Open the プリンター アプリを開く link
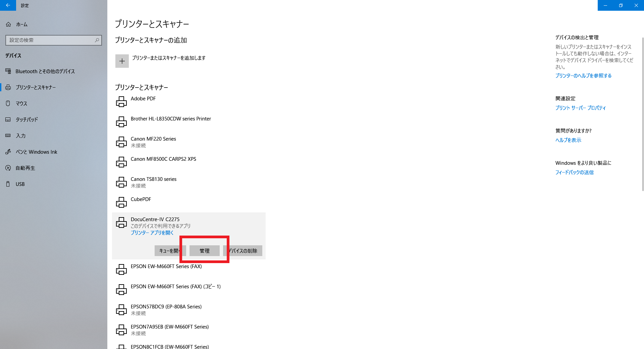644x349 pixels. pos(152,233)
